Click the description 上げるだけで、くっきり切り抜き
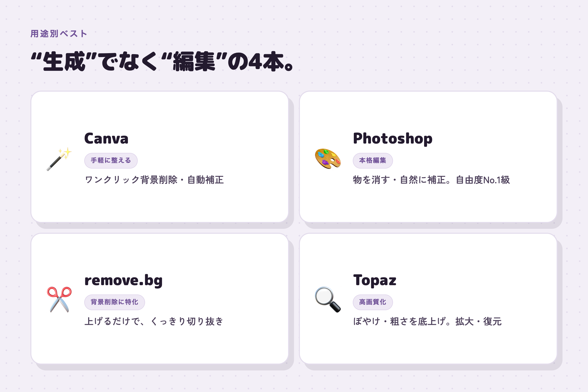The image size is (588, 392). (x=154, y=321)
